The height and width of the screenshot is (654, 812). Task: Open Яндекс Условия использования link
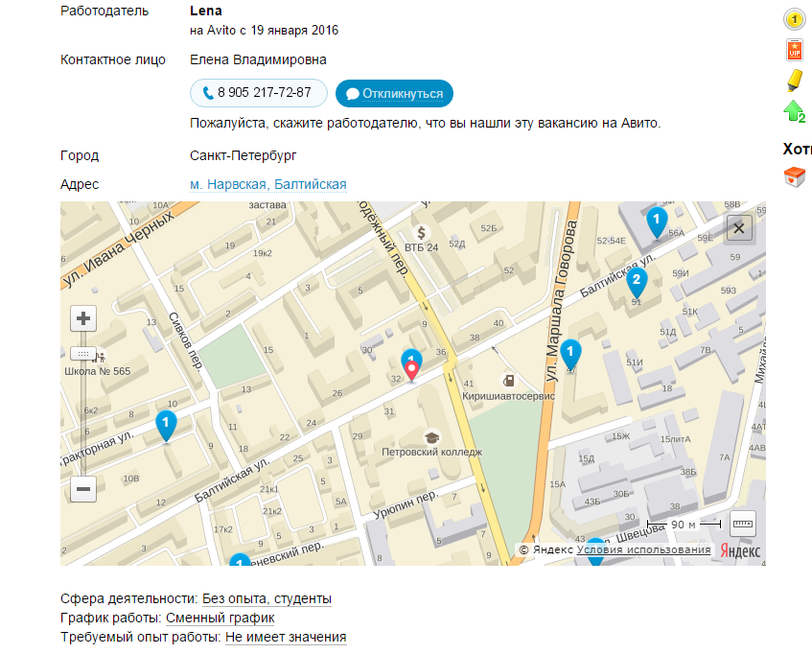tap(643, 549)
